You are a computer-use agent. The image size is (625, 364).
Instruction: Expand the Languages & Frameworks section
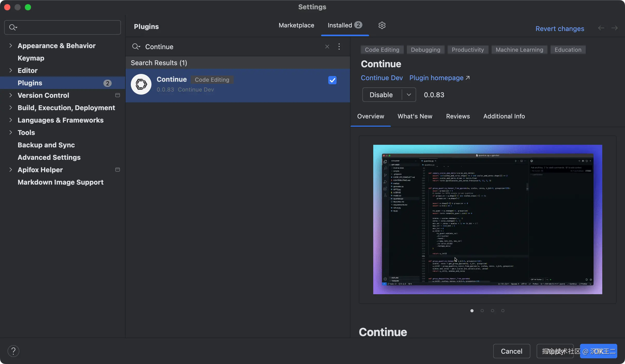(11, 120)
